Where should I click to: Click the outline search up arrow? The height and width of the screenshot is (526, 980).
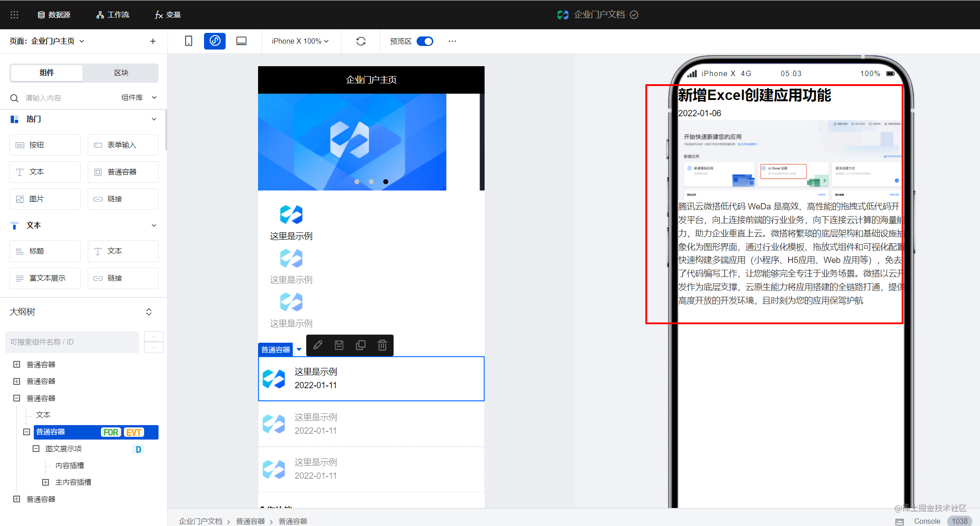pyautogui.click(x=154, y=337)
